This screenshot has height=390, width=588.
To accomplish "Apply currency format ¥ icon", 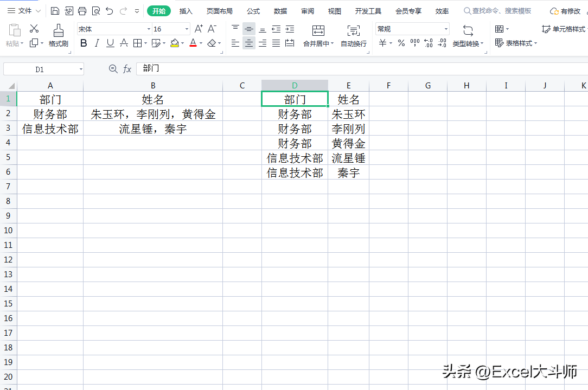I will point(382,43).
